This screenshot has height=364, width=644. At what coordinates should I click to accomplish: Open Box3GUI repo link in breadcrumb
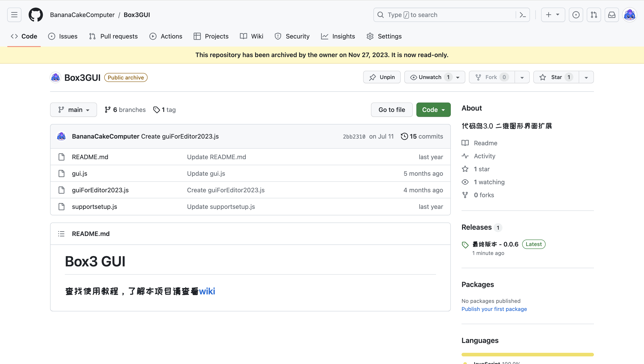coord(137,15)
